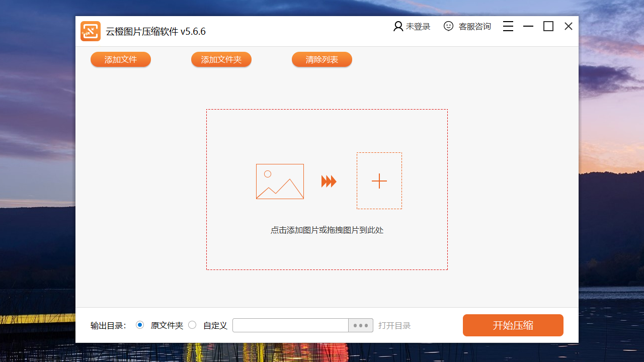Click the 添加文件 button
Screen dimensions: 644x362
(120, 59)
